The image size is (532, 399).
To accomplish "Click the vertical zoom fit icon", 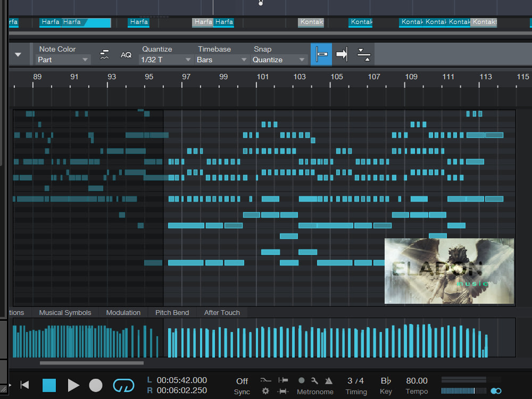I will click(x=364, y=54).
